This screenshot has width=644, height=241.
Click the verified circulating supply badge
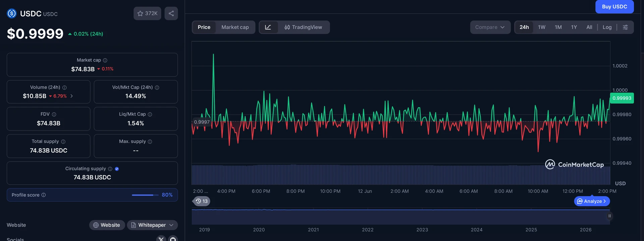point(117,169)
